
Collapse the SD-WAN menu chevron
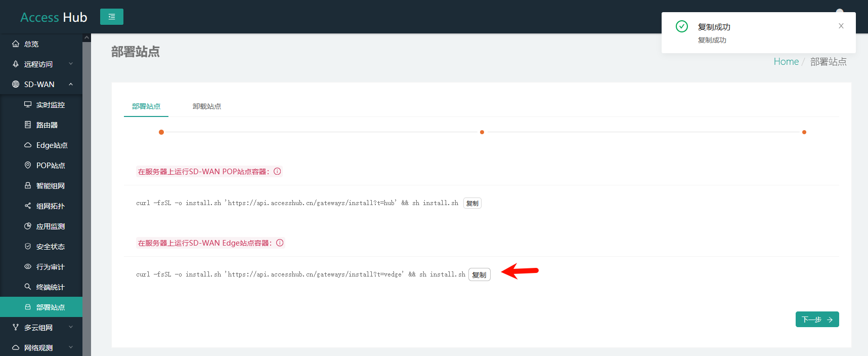click(71, 84)
